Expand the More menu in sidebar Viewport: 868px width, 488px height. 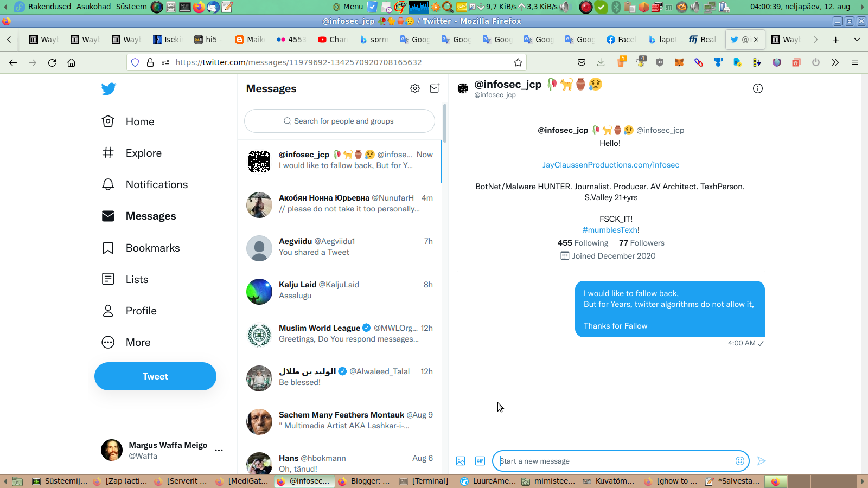(126, 342)
